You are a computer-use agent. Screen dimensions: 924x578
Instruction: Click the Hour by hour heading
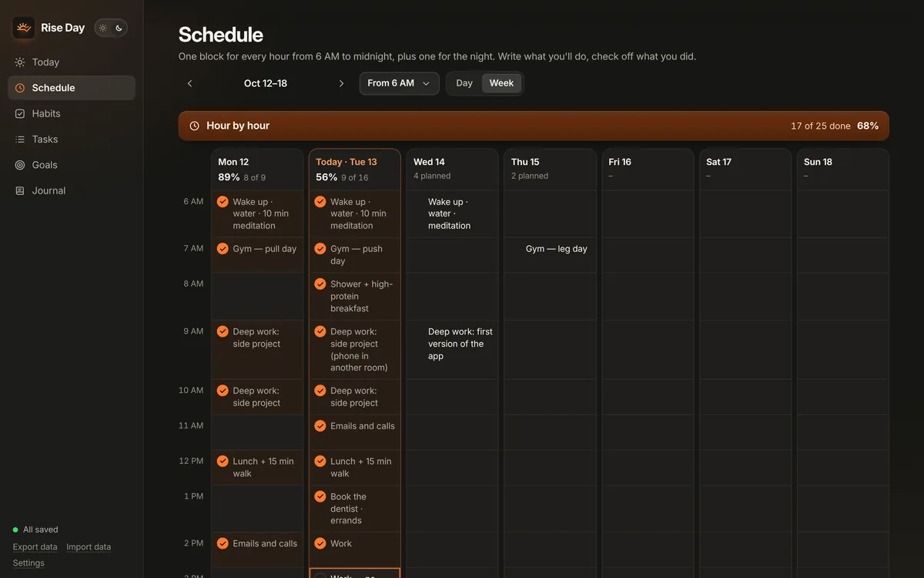(238, 126)
